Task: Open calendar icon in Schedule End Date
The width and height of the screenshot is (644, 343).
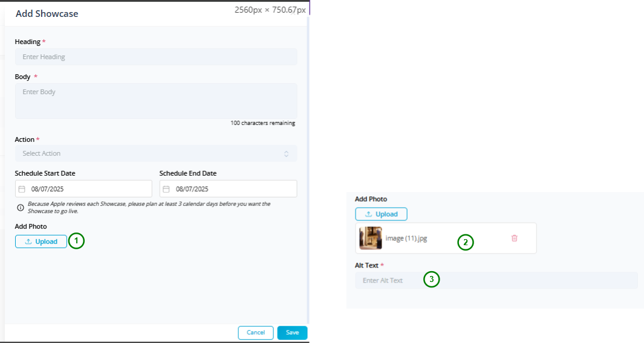Action: coord(166,189)
